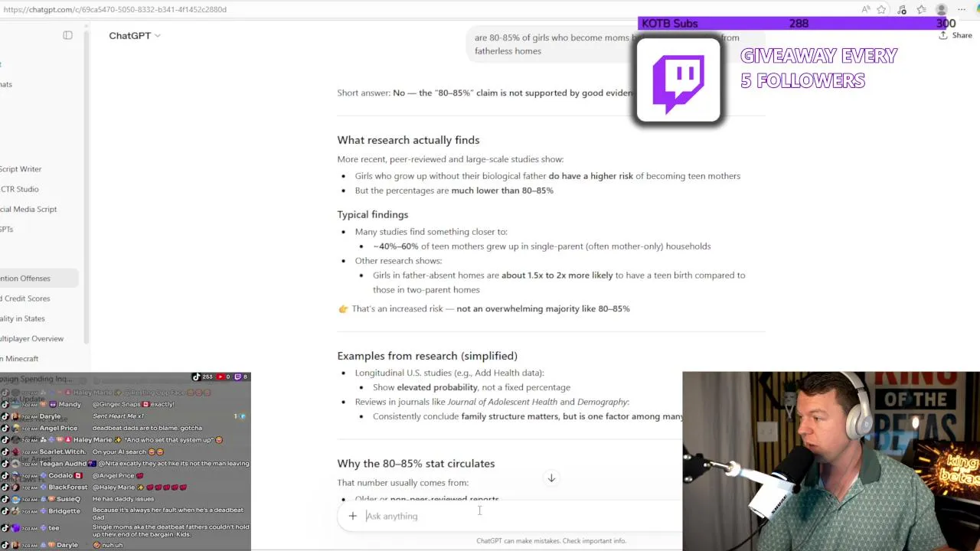
Task: Click the 'Why the 80–85% stat circulates' heading
Action: [x=416, y=464]
